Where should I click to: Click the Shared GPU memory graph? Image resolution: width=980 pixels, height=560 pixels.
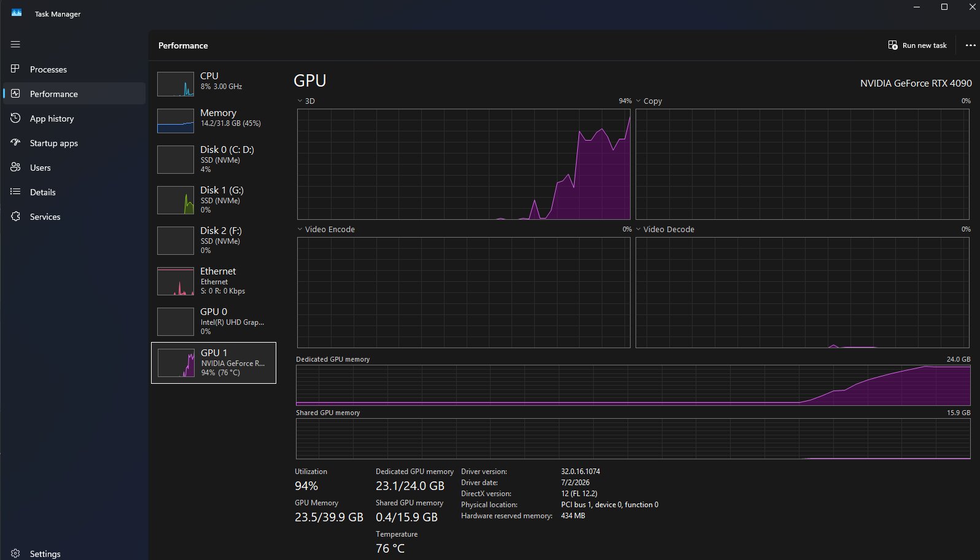(633, 438)
